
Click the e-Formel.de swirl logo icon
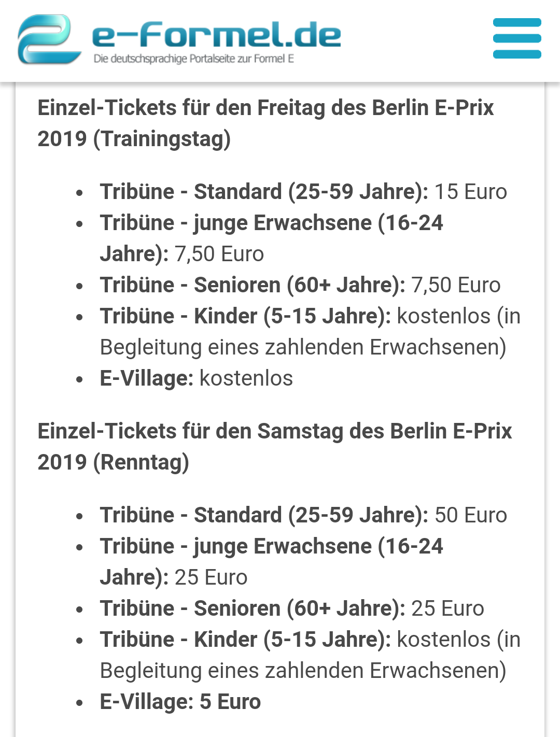pos(48,39)
